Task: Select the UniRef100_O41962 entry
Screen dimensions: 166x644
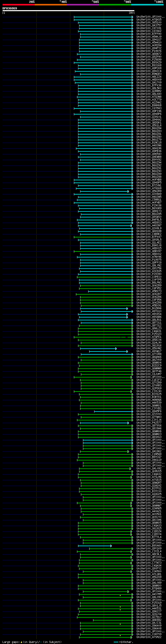Action: click(x=149, y=451)
